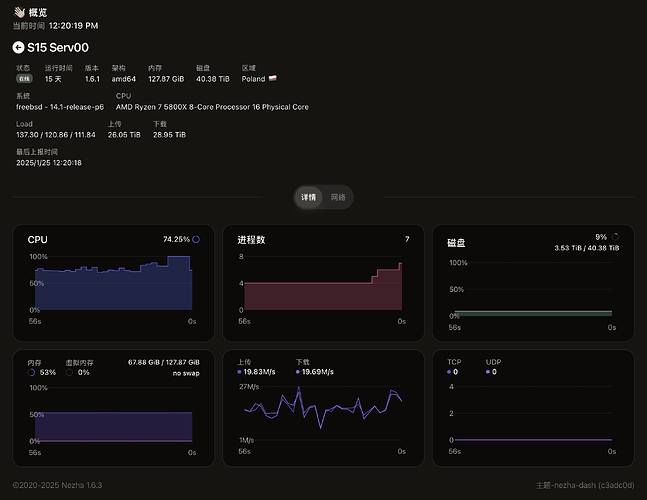Click the current time 12:20:19 PM

coord(73,26)
